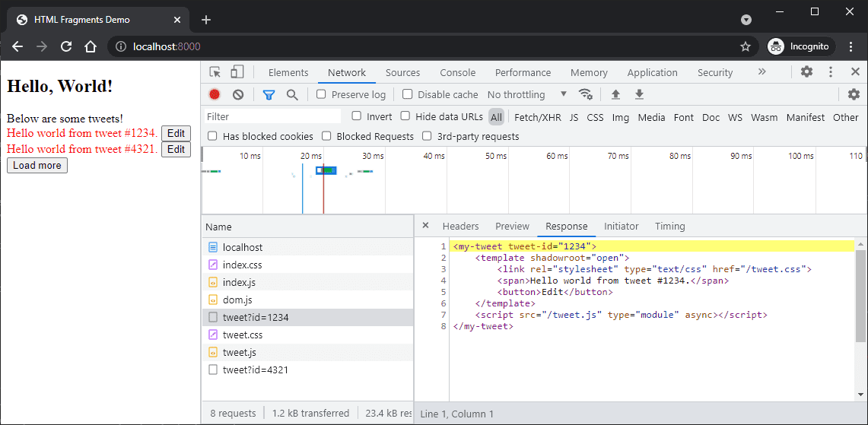Image resolution: width=868 pixels, height=425 pixels.
Task: Filter requests by CSS type
Action: (595, 117)
